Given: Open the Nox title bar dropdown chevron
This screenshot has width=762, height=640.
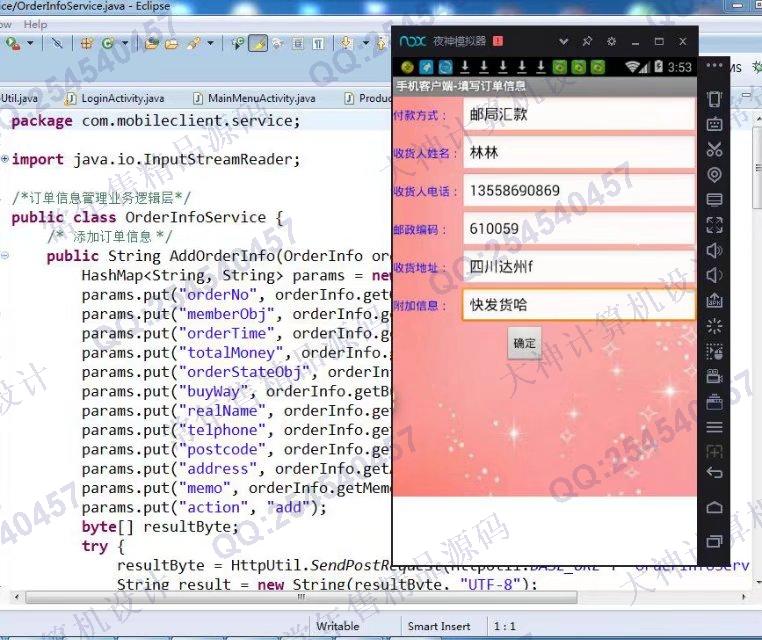Looking at the screenshot, I should pyautogui.click(x=563, y=41).
